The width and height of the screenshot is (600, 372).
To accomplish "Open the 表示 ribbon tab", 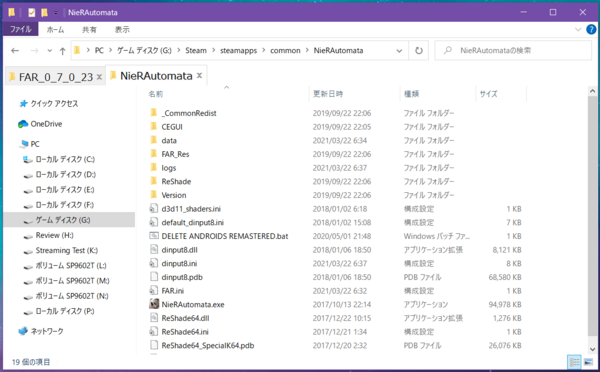I will (x=122, y=29).
